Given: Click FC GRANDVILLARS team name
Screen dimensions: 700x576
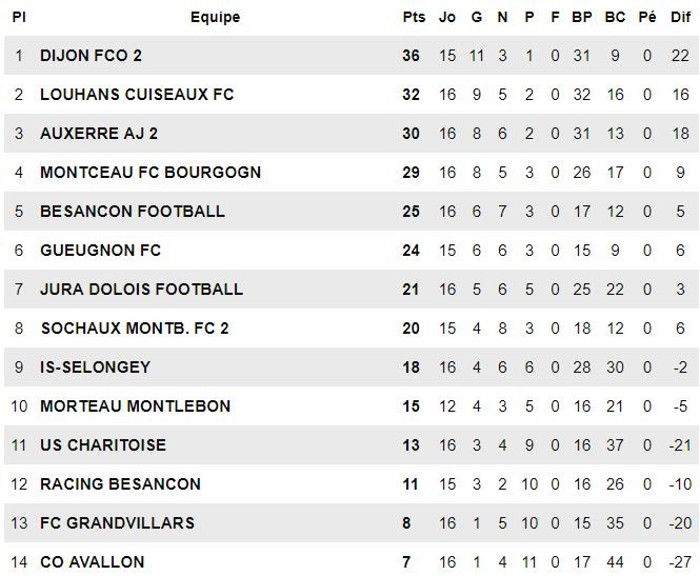Looking at the screenshot, I should click(117, 523).
